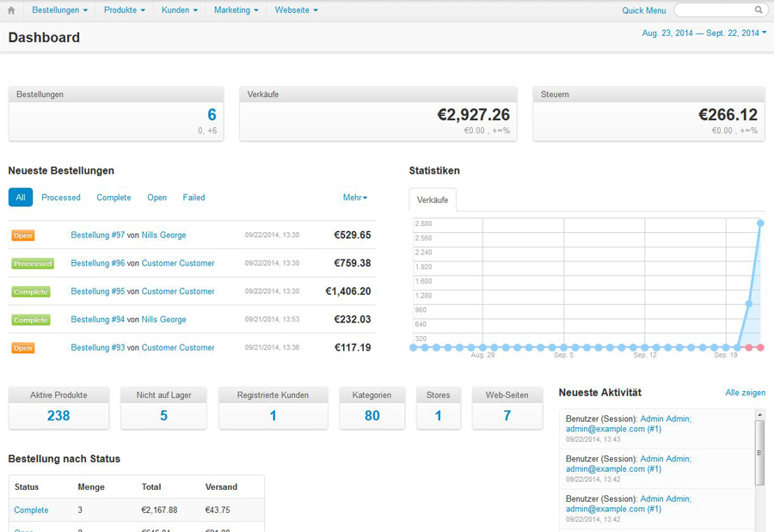This screenshot has width=774, height=532.
Task: Click the Open badge for order #93
Action: pyautogui.click(x=22, y=348)
